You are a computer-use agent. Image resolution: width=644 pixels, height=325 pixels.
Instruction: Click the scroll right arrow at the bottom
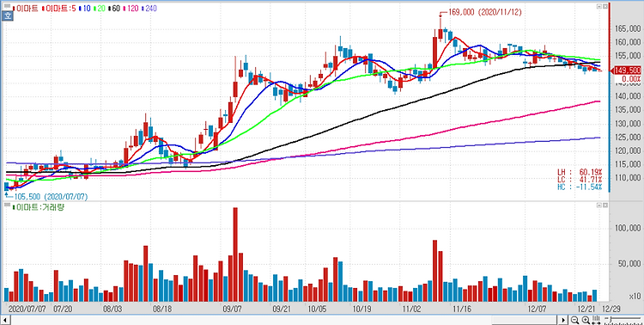coord(563,320)
